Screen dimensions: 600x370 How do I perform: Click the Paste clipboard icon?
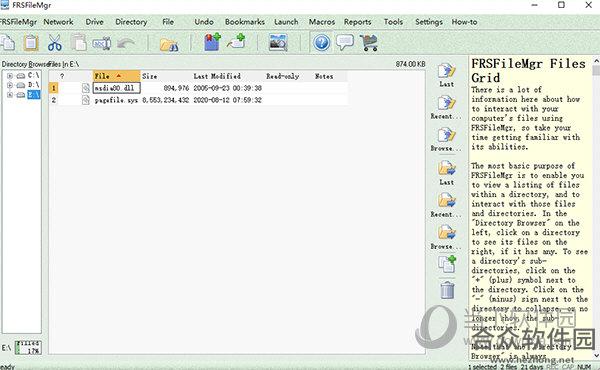pos(31,42)
